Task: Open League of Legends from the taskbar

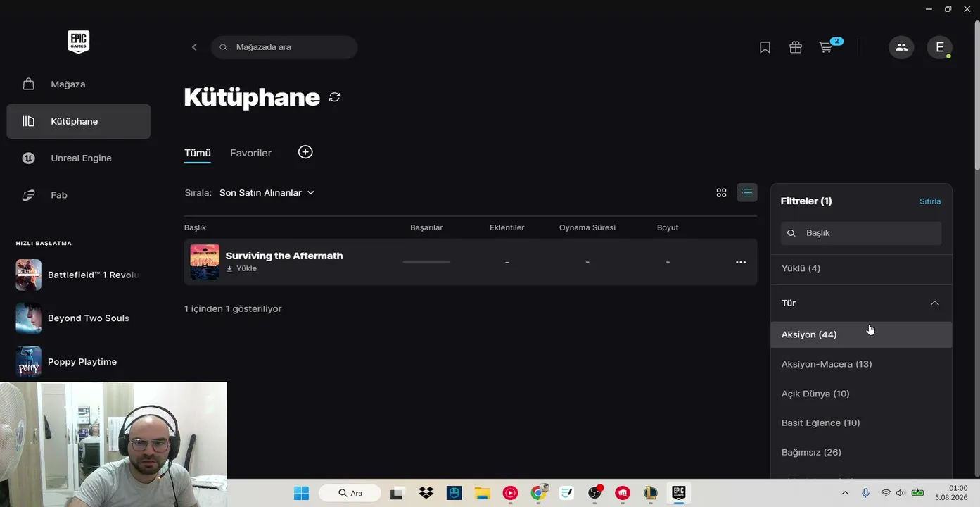Action: (x=651, y=493)
